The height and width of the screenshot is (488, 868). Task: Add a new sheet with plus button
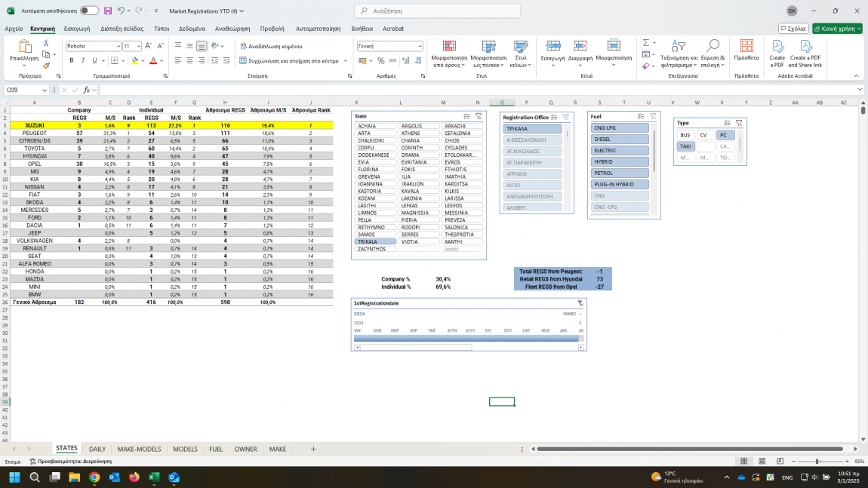(x=313, y=450)
